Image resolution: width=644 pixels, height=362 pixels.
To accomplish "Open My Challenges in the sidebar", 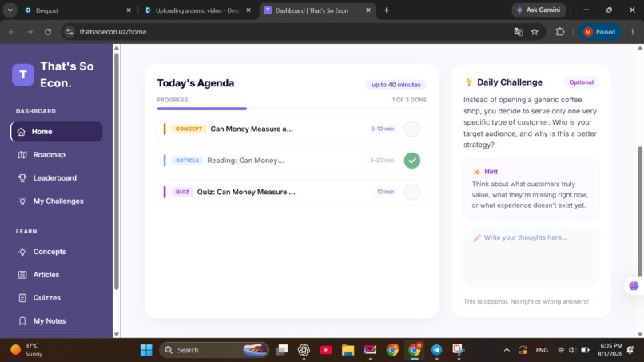I will pyautogui.click(x=57, y=201).
